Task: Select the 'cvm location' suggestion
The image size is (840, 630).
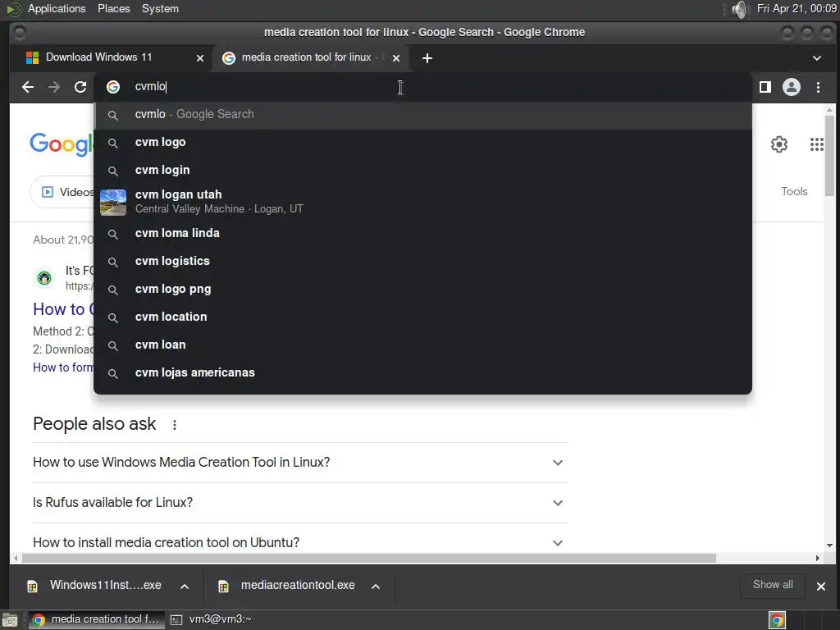Action: click(422, 317)
